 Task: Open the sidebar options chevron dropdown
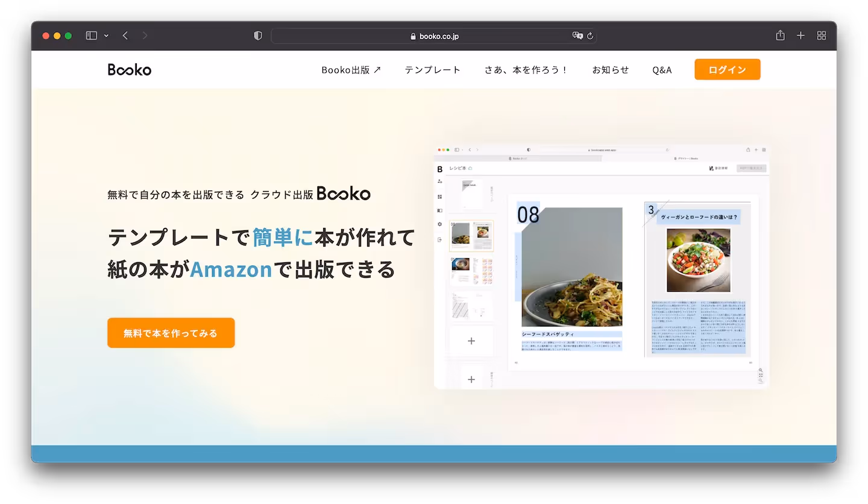pos(106,36)
